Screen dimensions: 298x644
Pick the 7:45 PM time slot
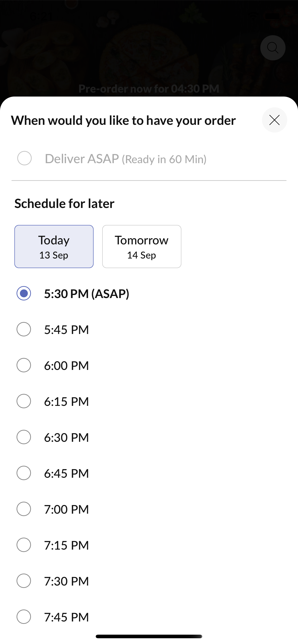pos(24,617)
